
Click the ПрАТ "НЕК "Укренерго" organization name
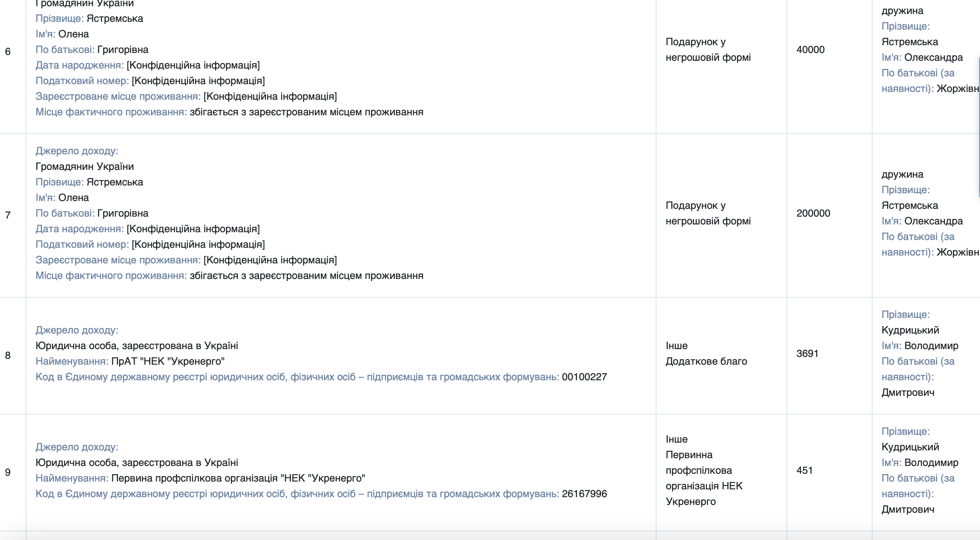(168, 361)
